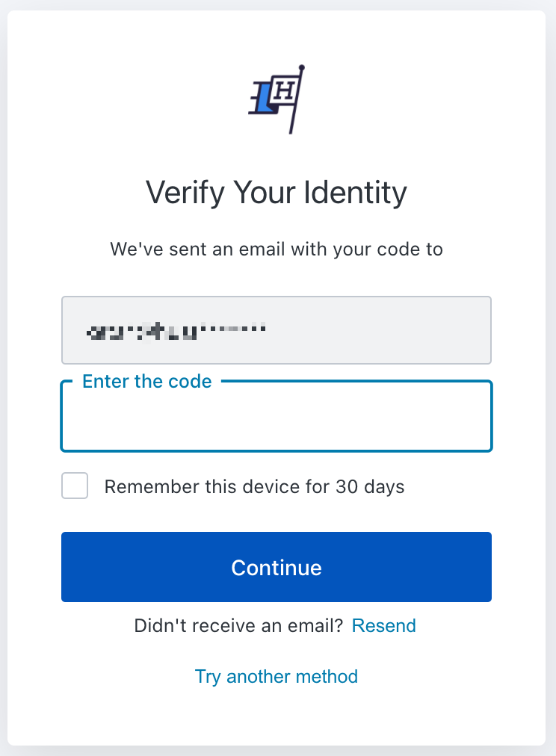556x756 pixels.
Task: Submit the code with the blue Continue button
Action: tap(277, 567)
